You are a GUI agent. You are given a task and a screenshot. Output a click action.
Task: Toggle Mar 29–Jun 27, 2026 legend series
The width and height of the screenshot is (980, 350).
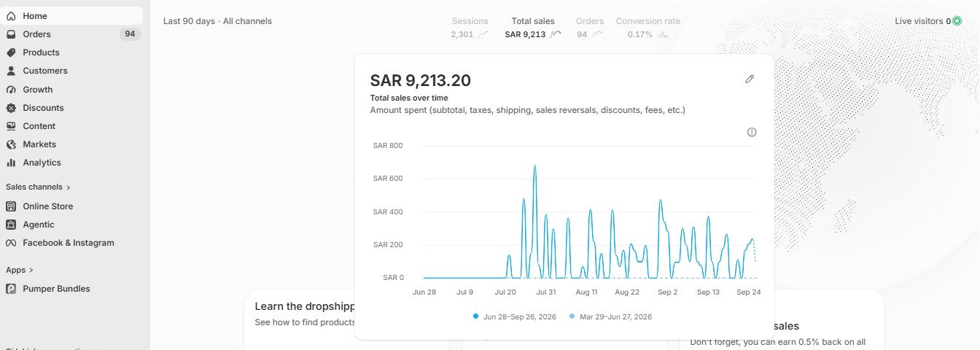[x=610, y=316]
